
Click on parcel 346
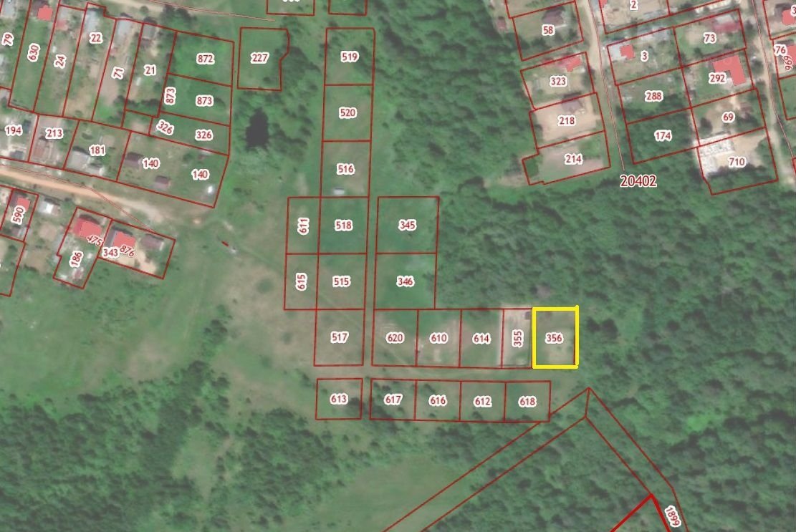406,281
